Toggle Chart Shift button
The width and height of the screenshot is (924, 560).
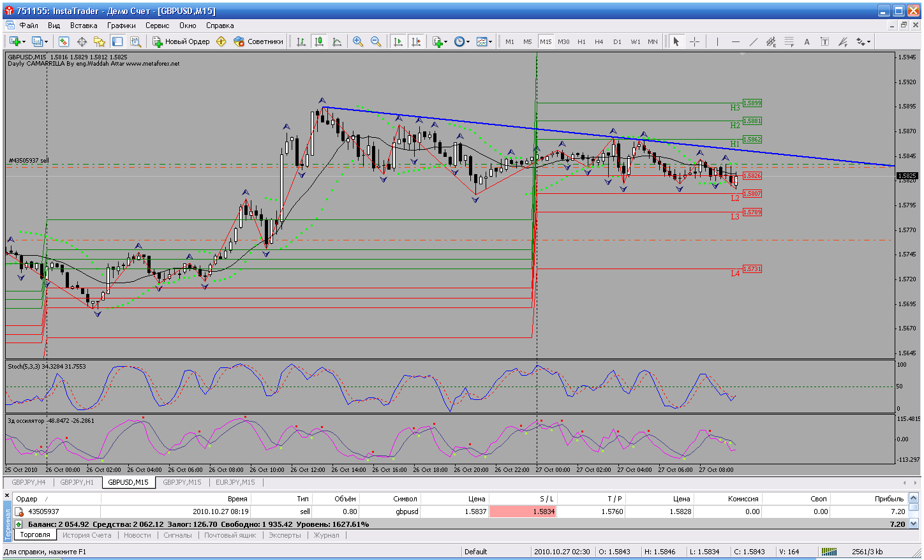416,41
